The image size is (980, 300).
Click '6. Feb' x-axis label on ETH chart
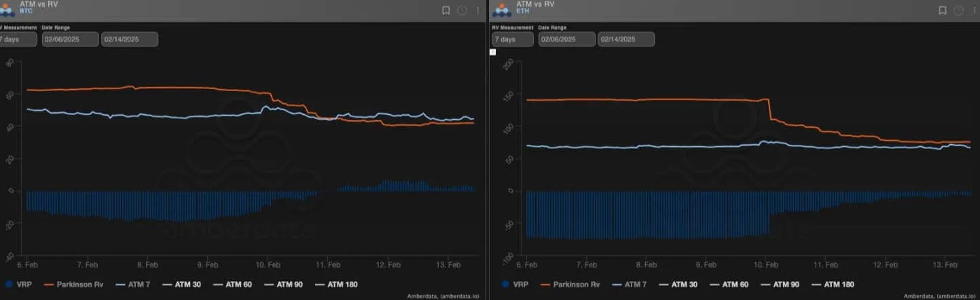526,264
